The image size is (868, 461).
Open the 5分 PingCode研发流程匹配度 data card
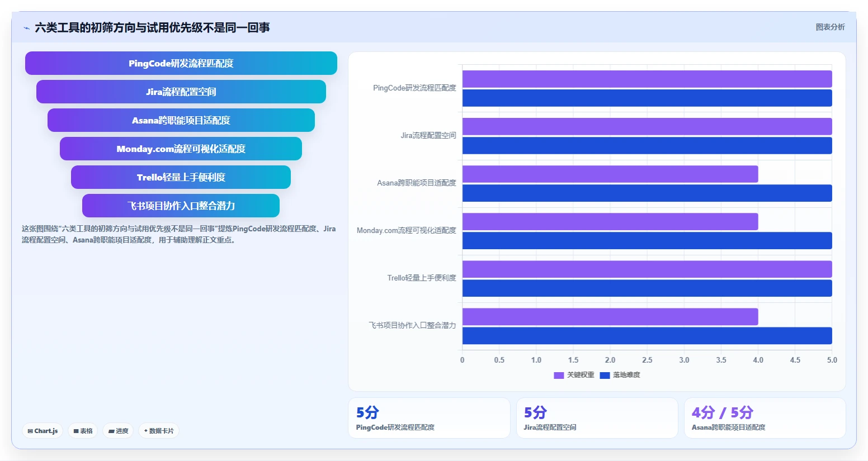point(429,418)
